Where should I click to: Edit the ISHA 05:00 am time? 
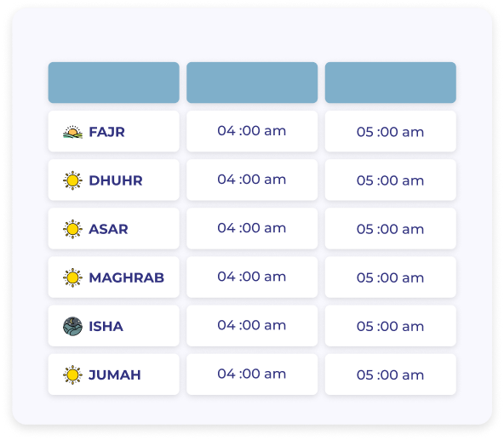point(391,326)
